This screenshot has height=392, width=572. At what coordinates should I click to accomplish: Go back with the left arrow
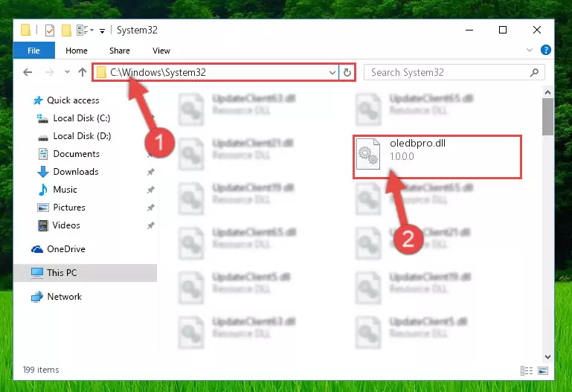point(28,72)
